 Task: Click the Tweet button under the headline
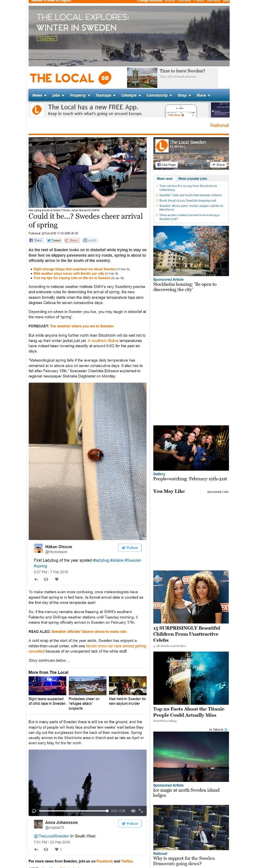(x=54, y=240)
